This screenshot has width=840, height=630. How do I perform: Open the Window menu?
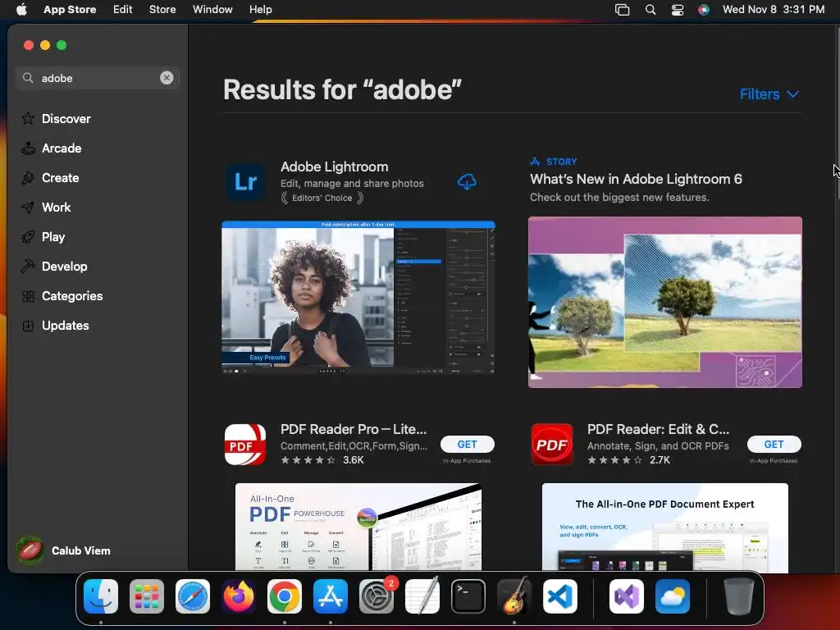click(x=212, y=9)
